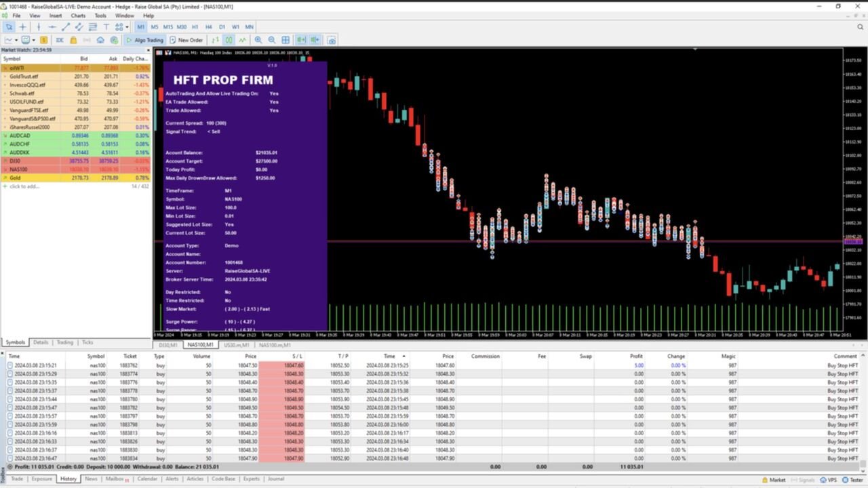Open the Help menu
The height and width of the screenshot is (488, 868).
coord(149,16)
